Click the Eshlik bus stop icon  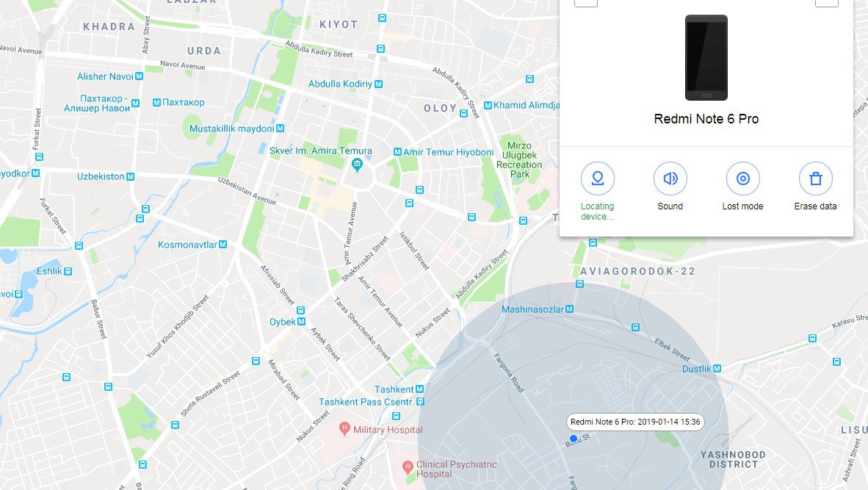[68, 271]
